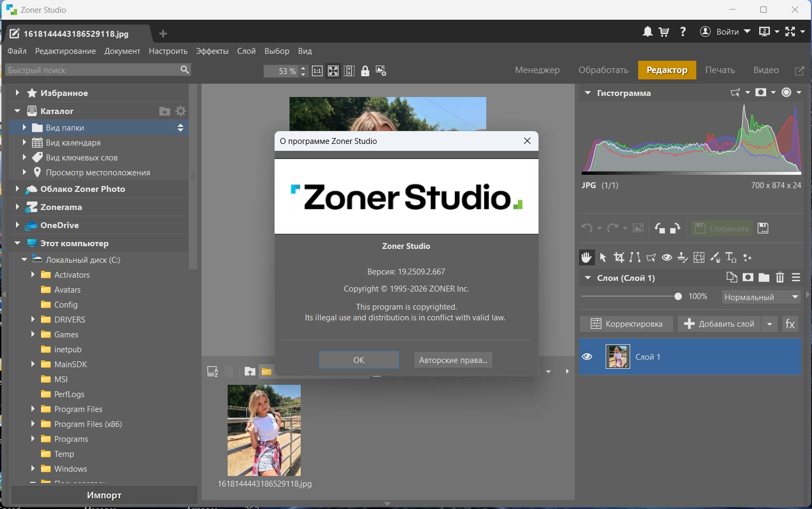Image resolution: width=812 pixels, height=509 pixels.
Task: Select the red-eye tool
Action: pos(667,257)
